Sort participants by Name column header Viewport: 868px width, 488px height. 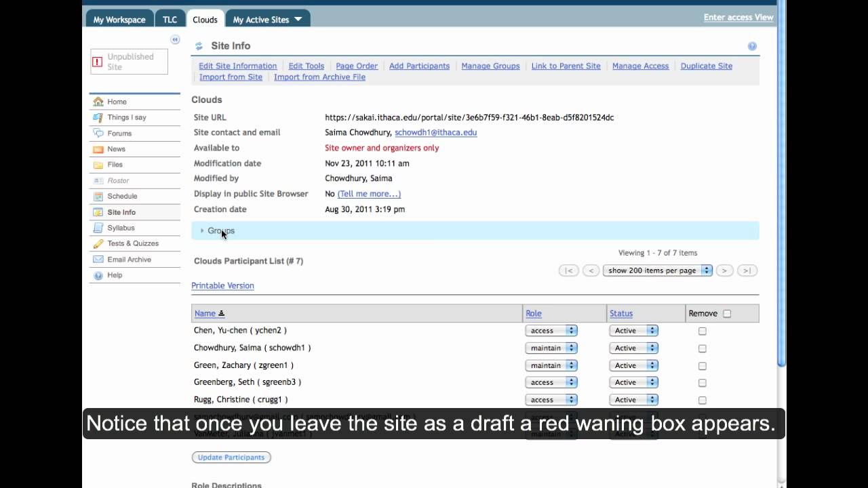click(205, 314)
